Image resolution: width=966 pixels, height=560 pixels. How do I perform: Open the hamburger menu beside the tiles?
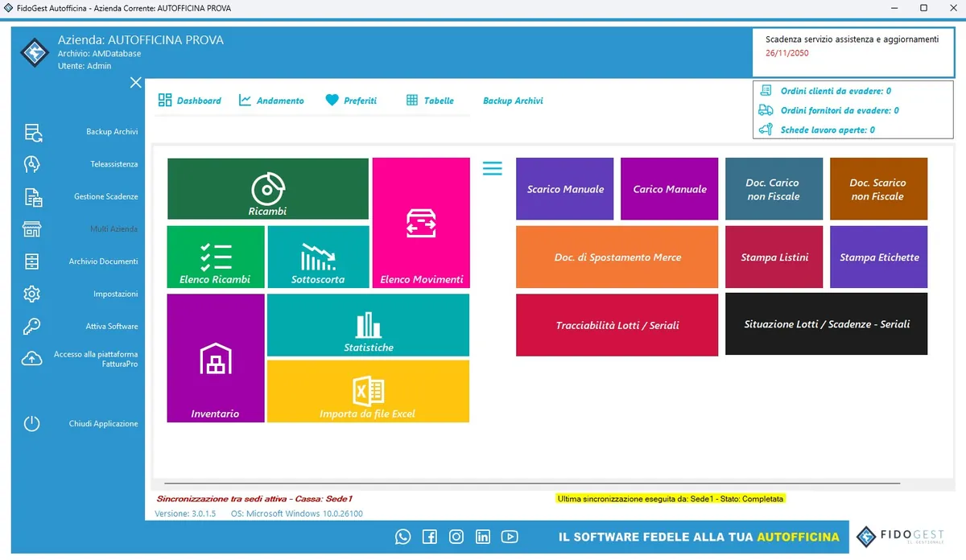492,168
